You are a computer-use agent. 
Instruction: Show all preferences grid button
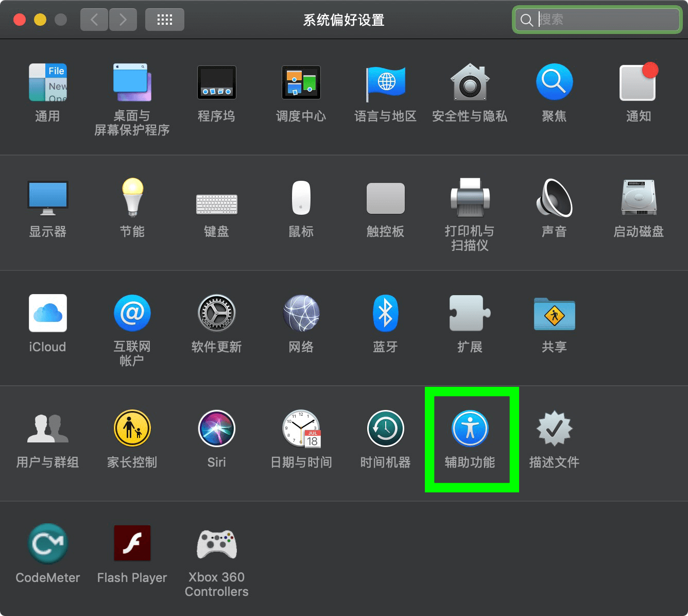[x=165, y=20]
